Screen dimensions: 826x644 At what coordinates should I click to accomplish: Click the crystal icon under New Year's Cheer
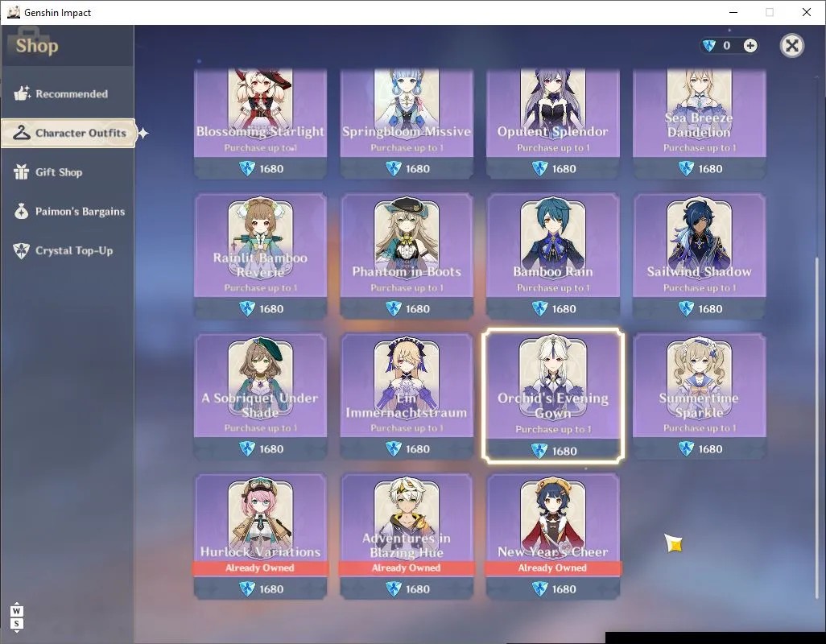pyautogui.click(x=540, y=588)
